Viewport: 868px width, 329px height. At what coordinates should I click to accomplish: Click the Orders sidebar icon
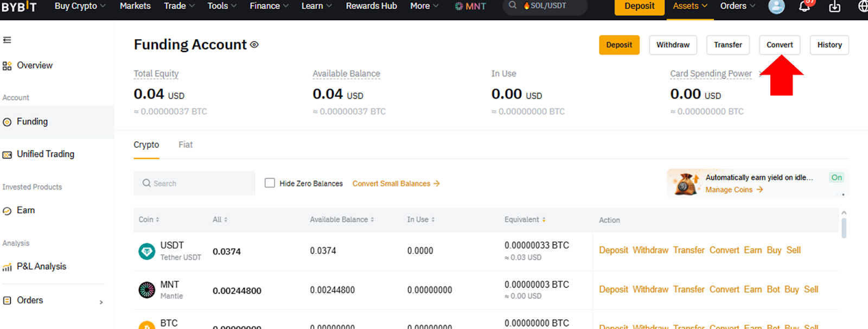(x=7, y=301)
